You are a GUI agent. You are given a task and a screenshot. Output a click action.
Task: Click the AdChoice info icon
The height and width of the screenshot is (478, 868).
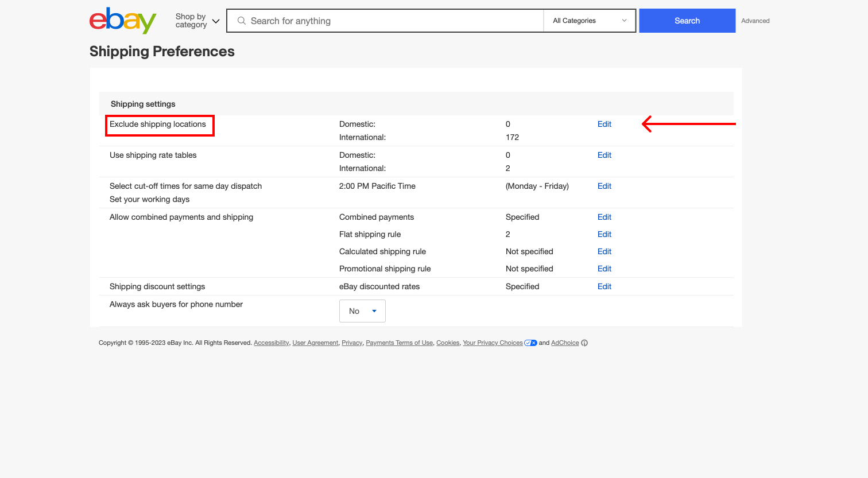584,343
